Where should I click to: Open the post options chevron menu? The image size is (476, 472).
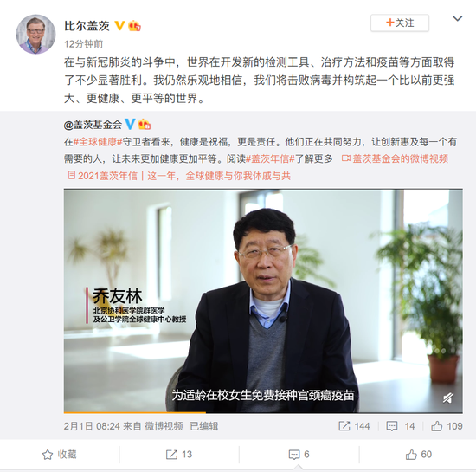coord(457,19)
